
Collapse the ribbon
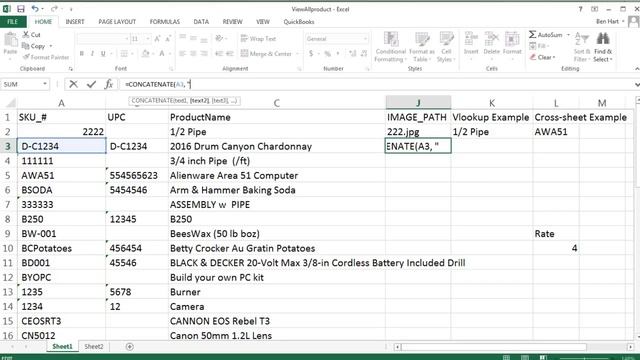pos(637,69)
